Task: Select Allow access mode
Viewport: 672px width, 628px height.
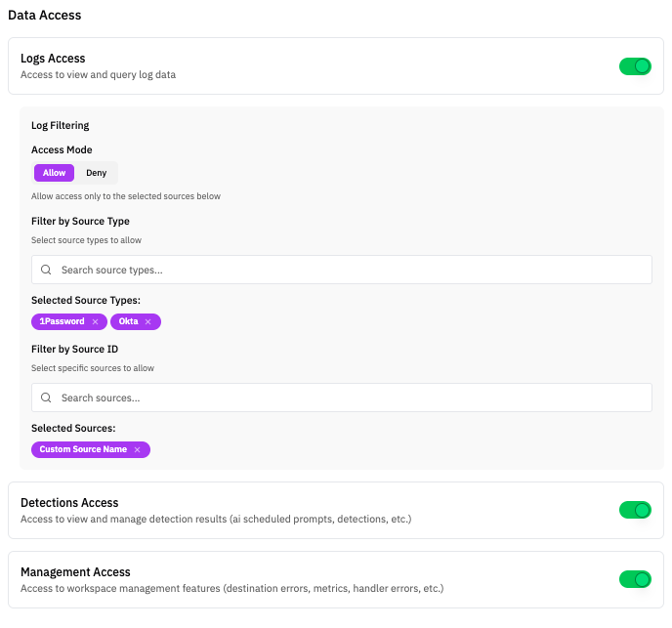Action: click(x=54, y=173)
